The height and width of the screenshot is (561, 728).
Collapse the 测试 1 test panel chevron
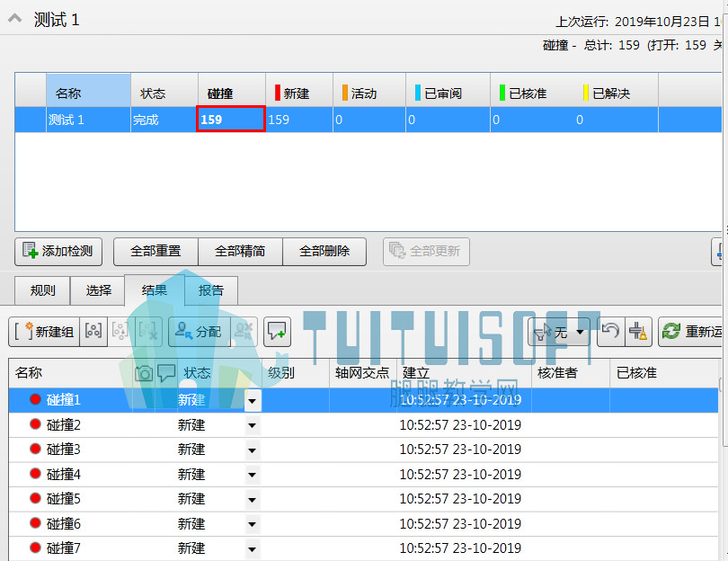tap(15, 19)
